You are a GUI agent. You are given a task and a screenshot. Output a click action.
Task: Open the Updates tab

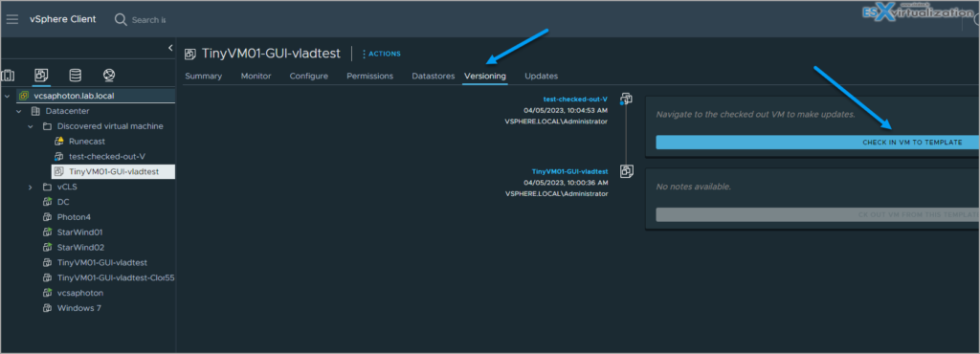click(542, 77)
